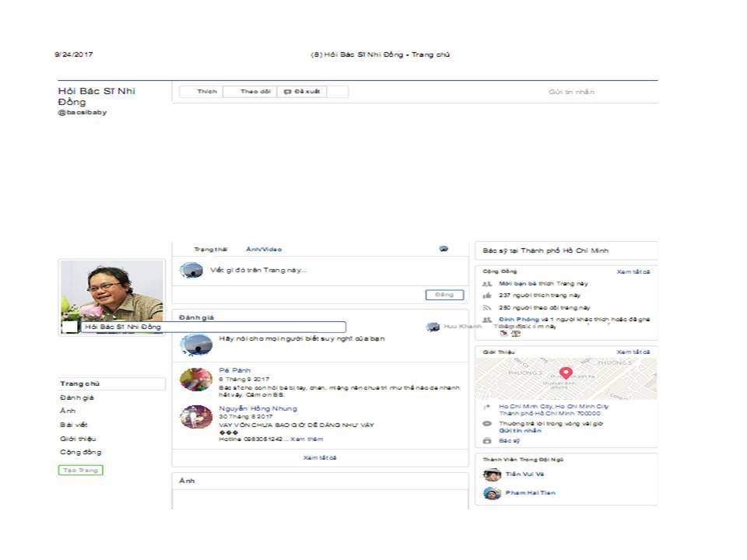This screenshot has width=747, height=560.
Task: Click the Thích (Like) button
Action: click(201, 92)
